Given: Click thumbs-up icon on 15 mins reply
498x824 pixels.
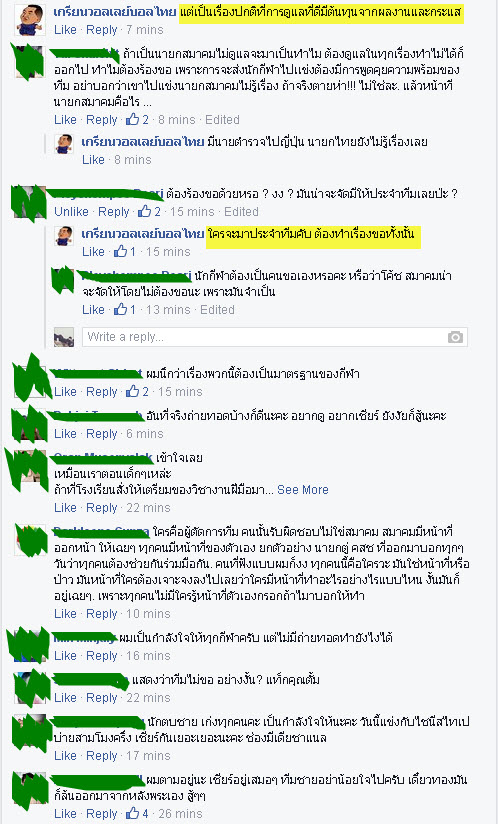Looking at the screenshot, I should (120, 252).
